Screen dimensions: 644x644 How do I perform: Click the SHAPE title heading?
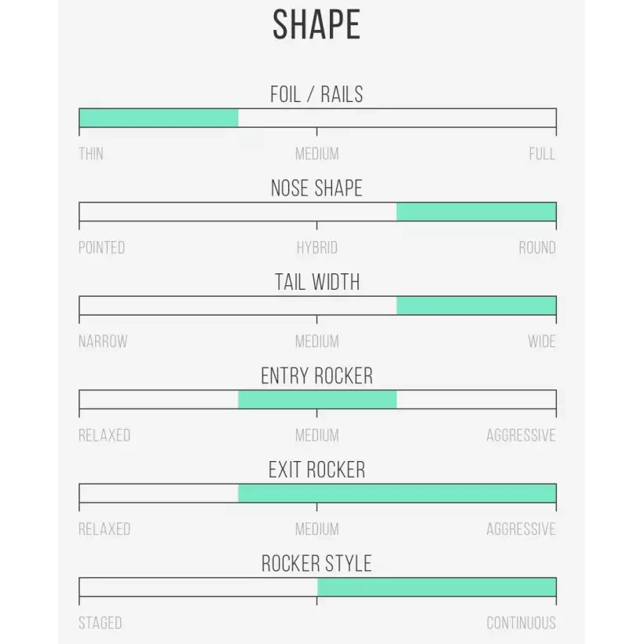click(x=317, y=25)
